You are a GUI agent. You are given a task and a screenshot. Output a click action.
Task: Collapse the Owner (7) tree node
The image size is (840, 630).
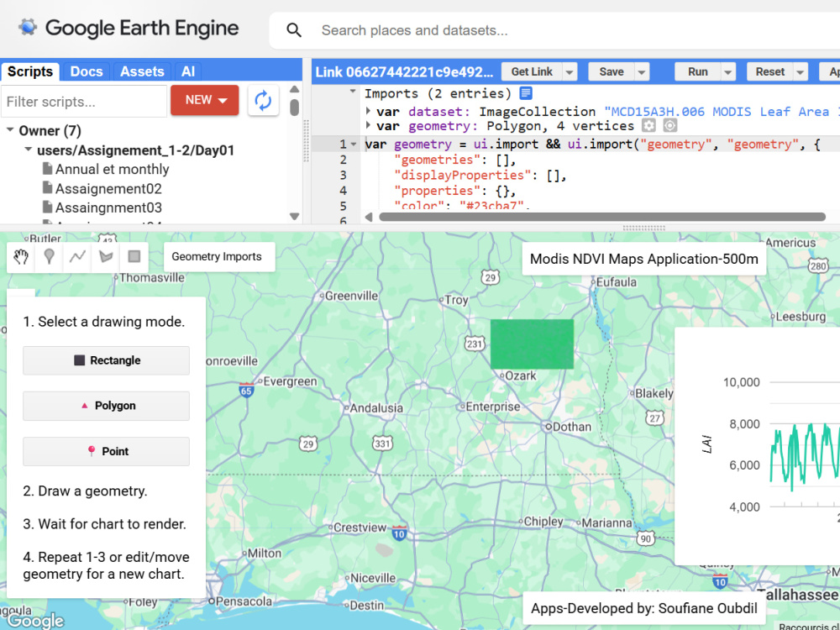[x=9, y=130]
